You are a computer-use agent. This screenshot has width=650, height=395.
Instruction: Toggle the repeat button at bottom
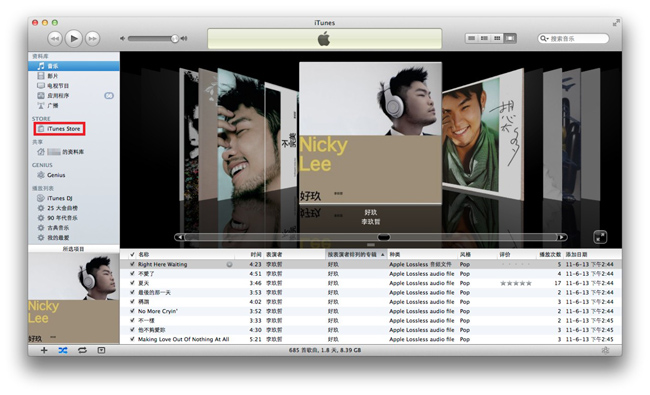(x=82, y=350)
